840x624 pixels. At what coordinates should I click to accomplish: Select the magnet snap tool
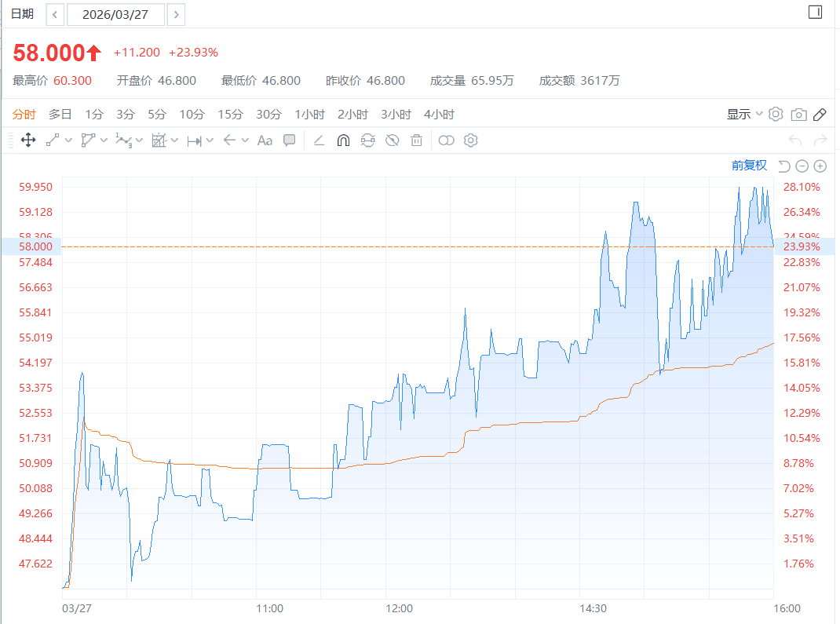coord(342,140)
